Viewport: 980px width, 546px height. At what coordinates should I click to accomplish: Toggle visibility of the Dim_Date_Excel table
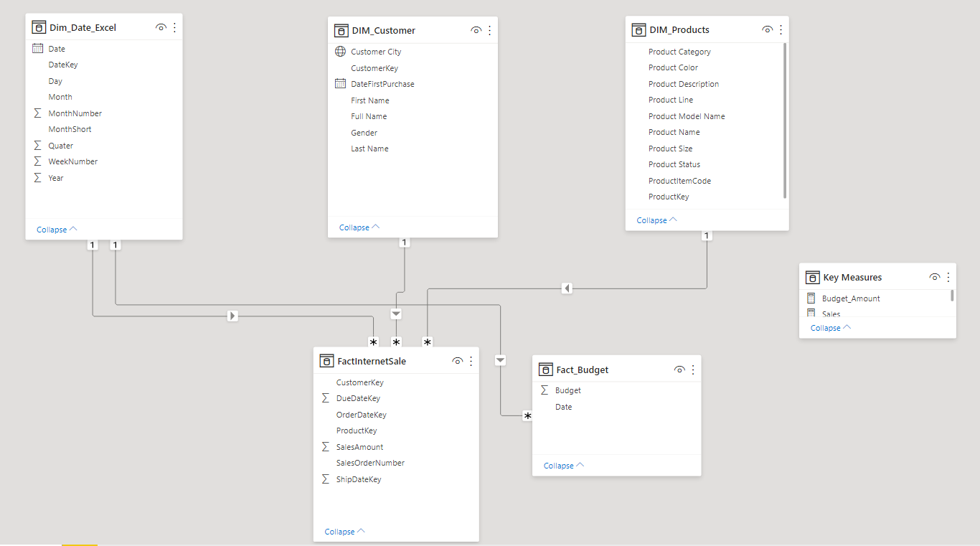161,27
